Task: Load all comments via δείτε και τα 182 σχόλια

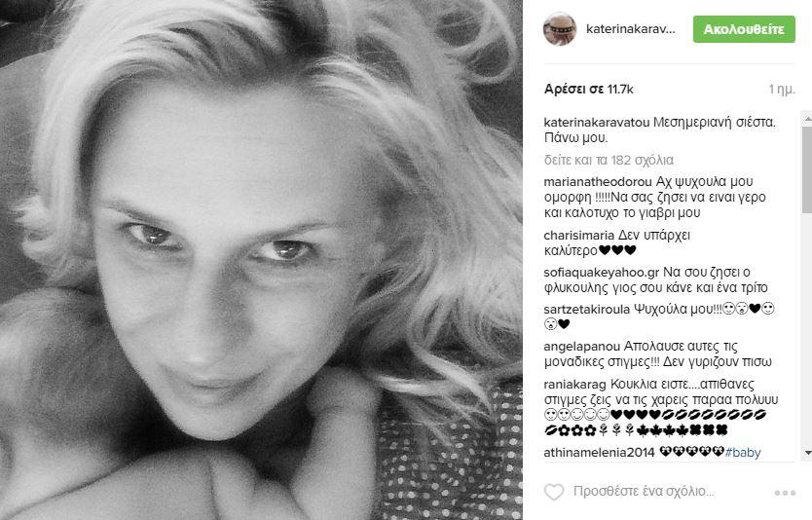Action: tap(609, 160)
